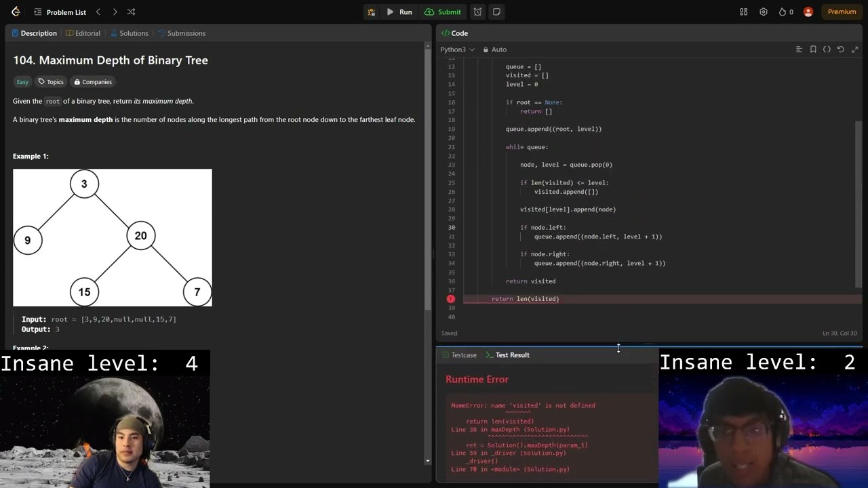Switch to the Solutions tab
This screenshot has height=488, width=868.
point(129,33)
